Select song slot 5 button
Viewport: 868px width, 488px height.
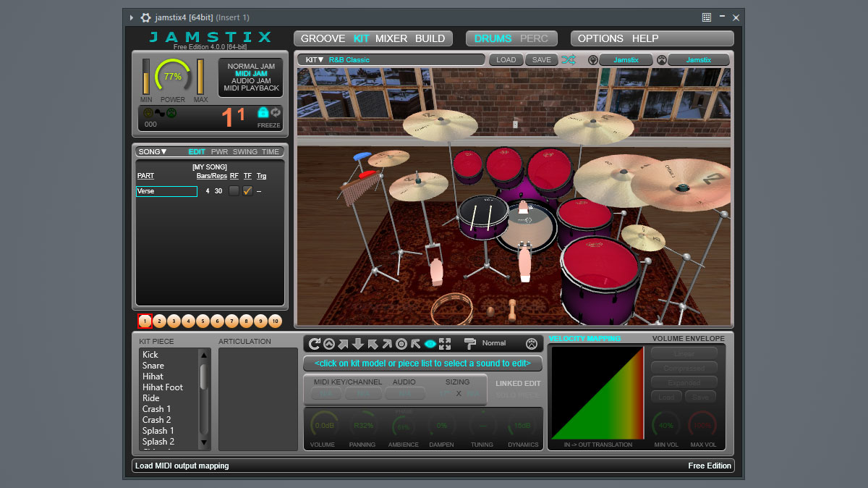point(203,321)
